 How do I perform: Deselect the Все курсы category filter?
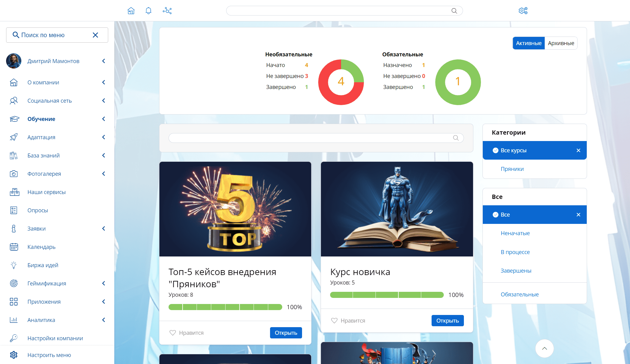point(578,150)
